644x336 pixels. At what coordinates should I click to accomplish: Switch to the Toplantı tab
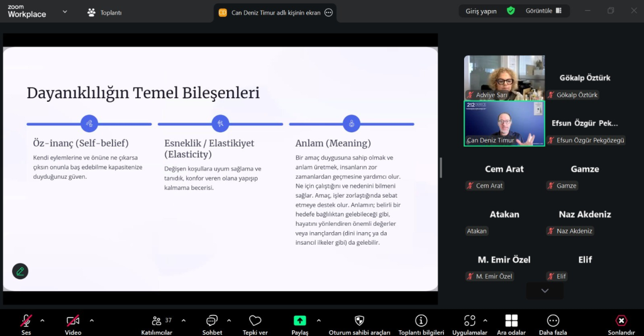point(104,13)
